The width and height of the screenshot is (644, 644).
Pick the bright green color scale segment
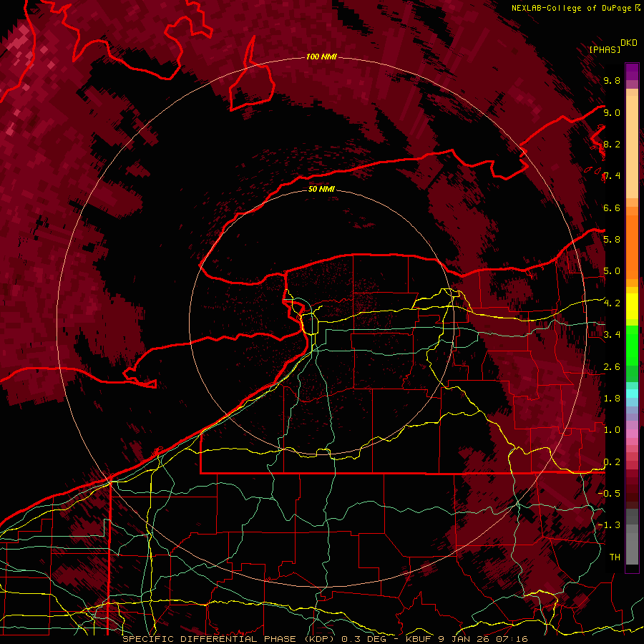click(632, 345)
